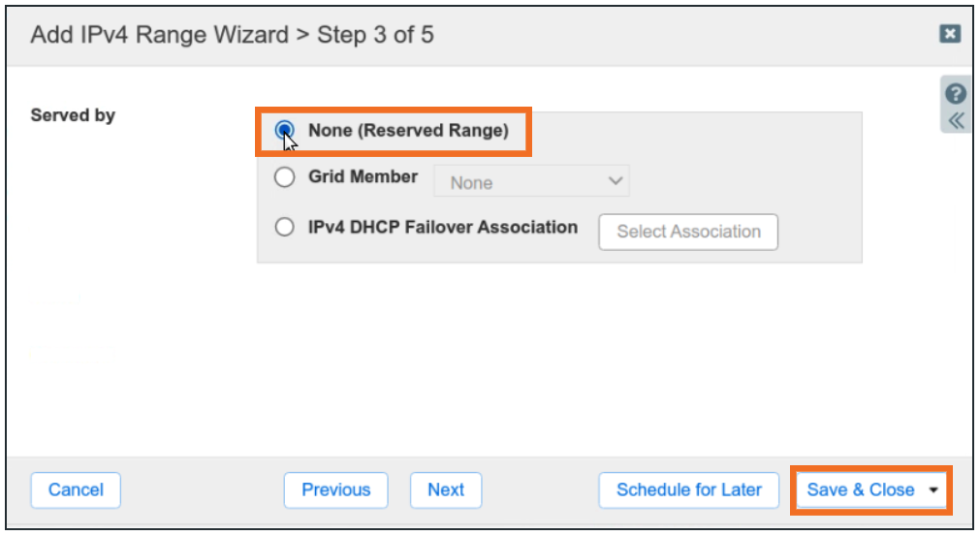Cancel the wizard

coord(76,490)
